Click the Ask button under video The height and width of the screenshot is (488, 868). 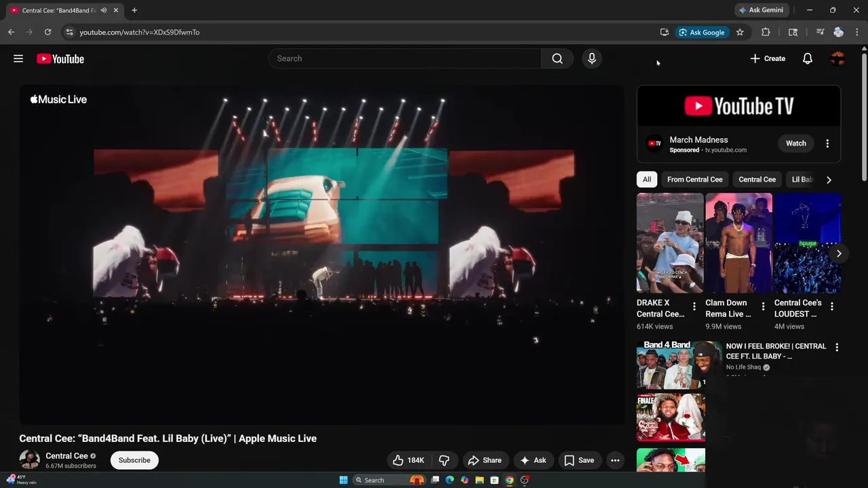533,460
